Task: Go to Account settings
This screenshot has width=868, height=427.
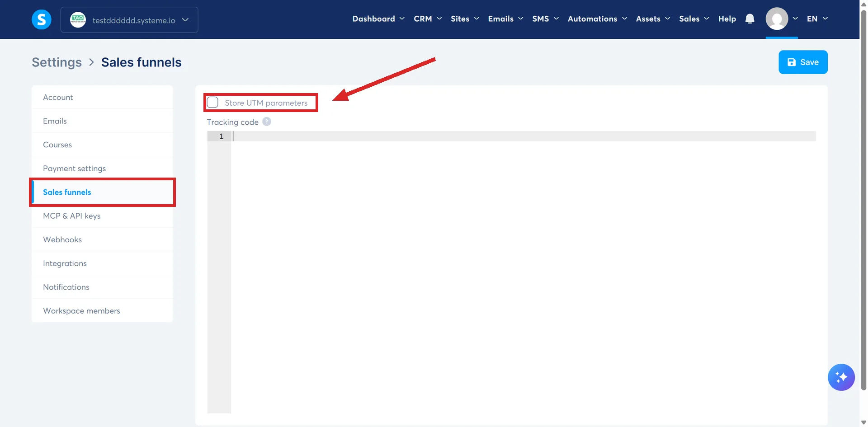Action: (102, 97)
